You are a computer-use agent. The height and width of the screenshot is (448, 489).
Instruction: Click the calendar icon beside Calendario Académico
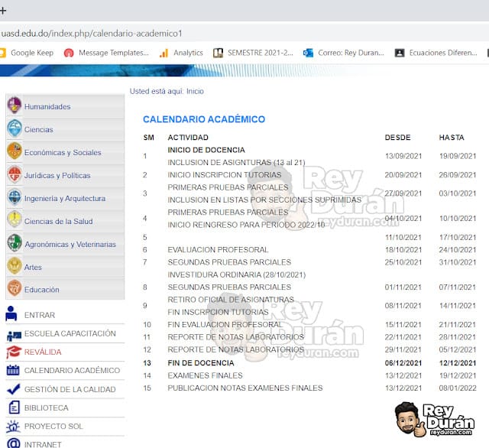tap(13, 370)
